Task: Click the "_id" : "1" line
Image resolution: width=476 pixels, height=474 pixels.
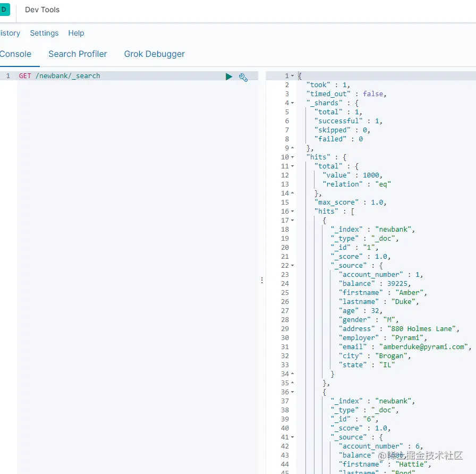Action: click(354, 248)
